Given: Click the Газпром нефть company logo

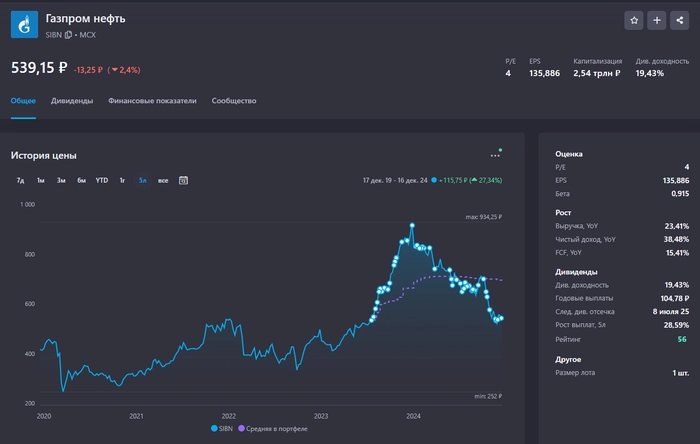Looking at the screenshot, I should (24, 25).
